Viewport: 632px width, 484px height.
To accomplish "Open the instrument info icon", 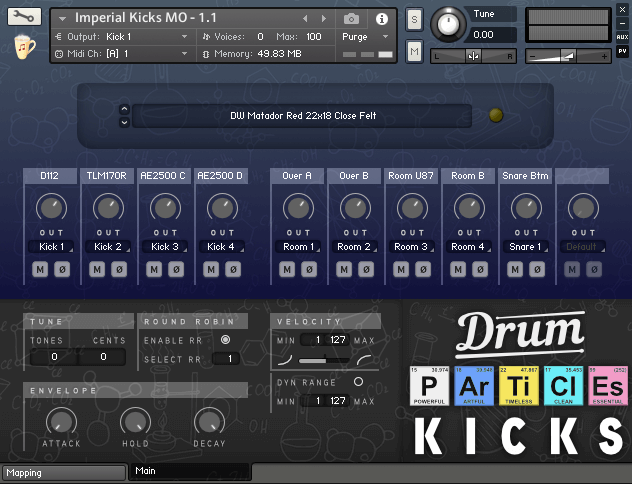I will (x=382, y=19).
